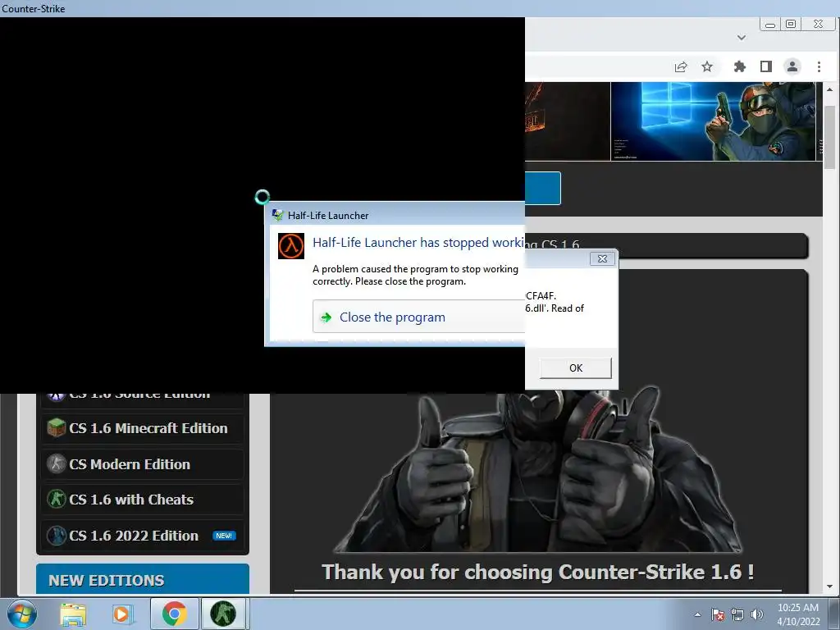Open CS Modern Edition link
840x630 pixels.
pyautogui.click(x=143, y=464)
